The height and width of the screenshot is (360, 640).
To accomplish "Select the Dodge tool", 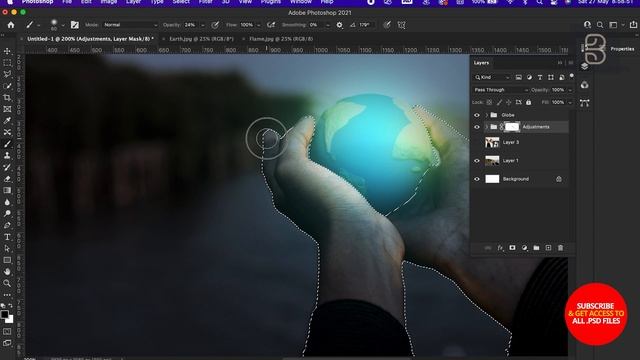I will 7,213.
